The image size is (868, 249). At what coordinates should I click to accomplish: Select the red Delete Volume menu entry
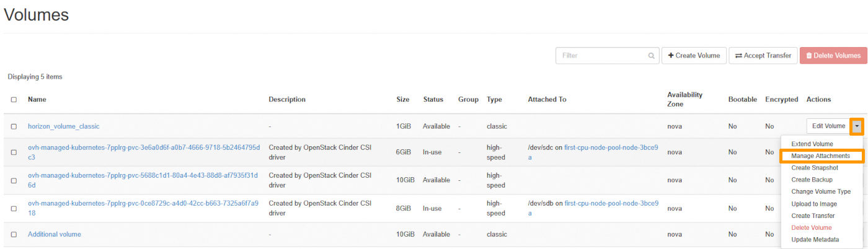(812, 228)
